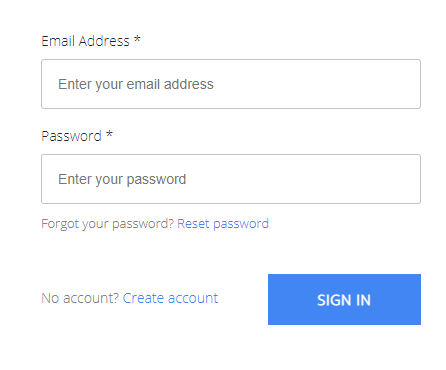Select the 'Enter your password' placeholder box
The height and width of the screenshot is (370, 446).
pos(231,179)
